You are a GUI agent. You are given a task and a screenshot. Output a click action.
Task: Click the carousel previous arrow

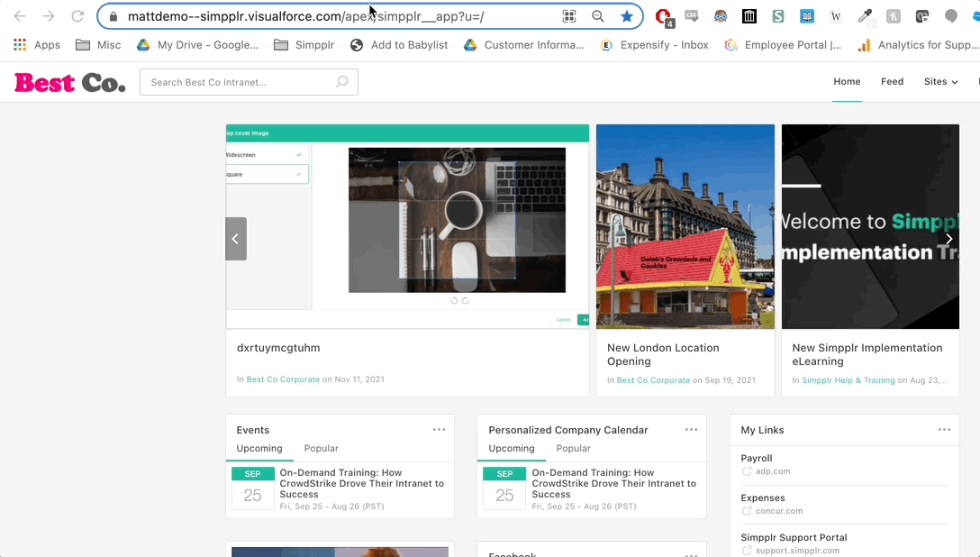[236, 239]
